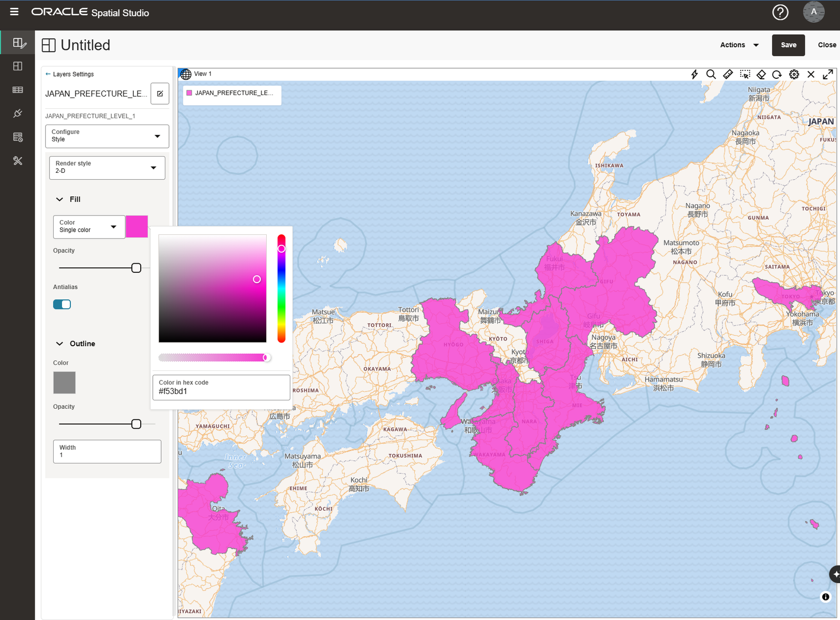Collapse the Fill section

(x=59, y=199)
